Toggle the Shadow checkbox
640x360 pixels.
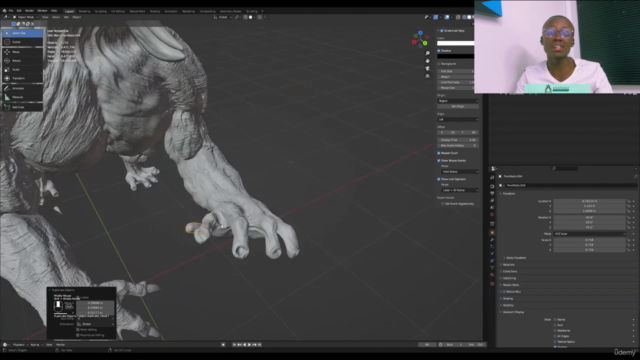click(439, 51)
